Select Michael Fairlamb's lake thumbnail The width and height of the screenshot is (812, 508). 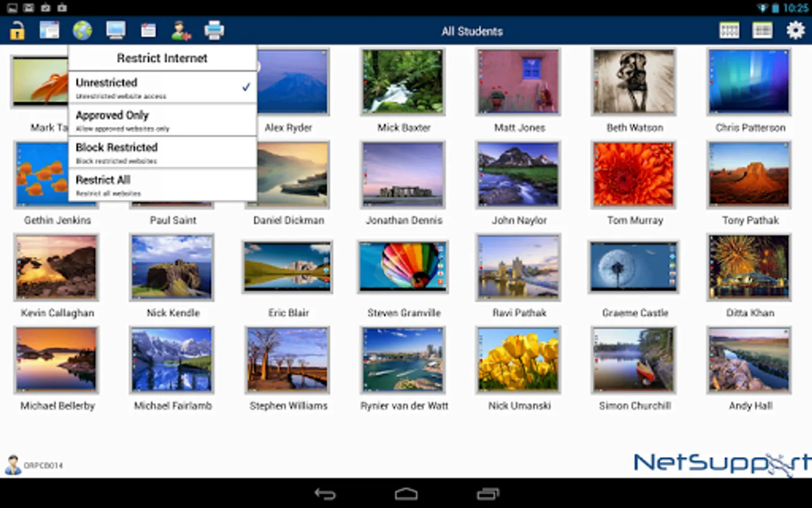point(172,360)
